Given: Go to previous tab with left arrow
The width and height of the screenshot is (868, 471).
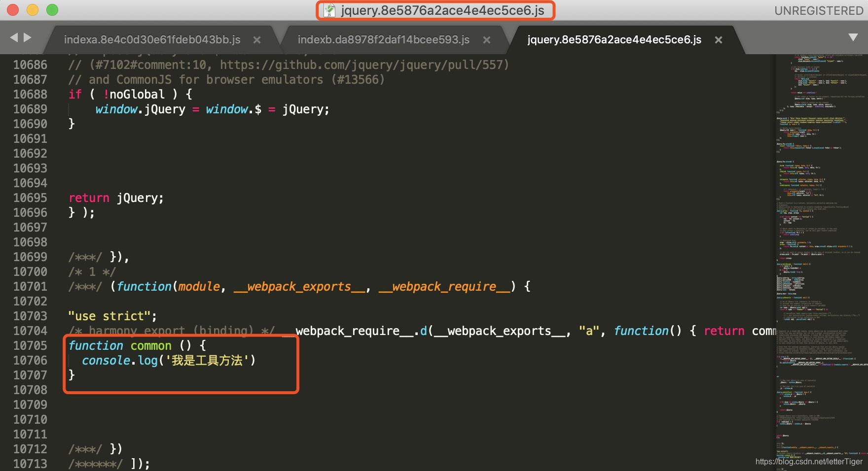Looking at the screenshot, I should click(x=14, y=37).
